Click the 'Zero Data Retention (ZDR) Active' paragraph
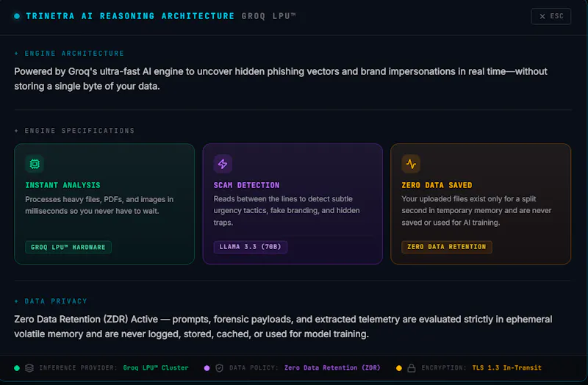 tap(283, 326)
